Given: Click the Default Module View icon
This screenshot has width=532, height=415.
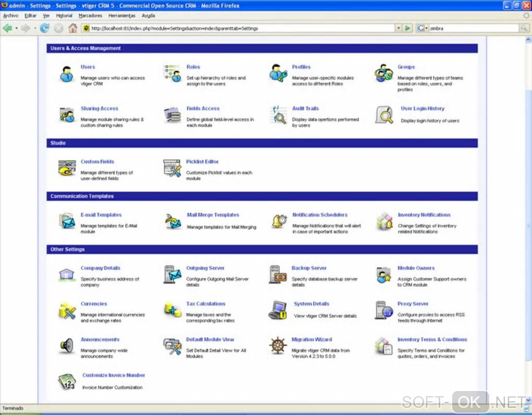Looking at the screenshot, I should tap(172, 346).
